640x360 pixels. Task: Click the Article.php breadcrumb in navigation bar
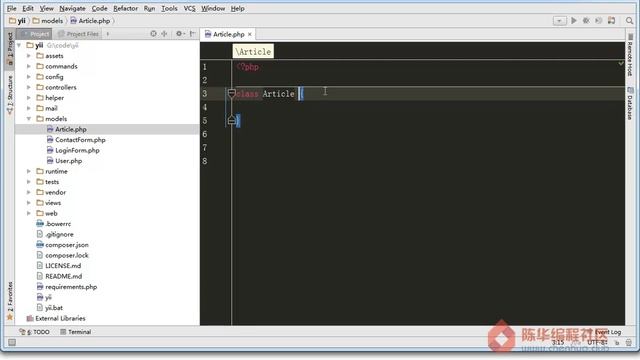[90, 20]
